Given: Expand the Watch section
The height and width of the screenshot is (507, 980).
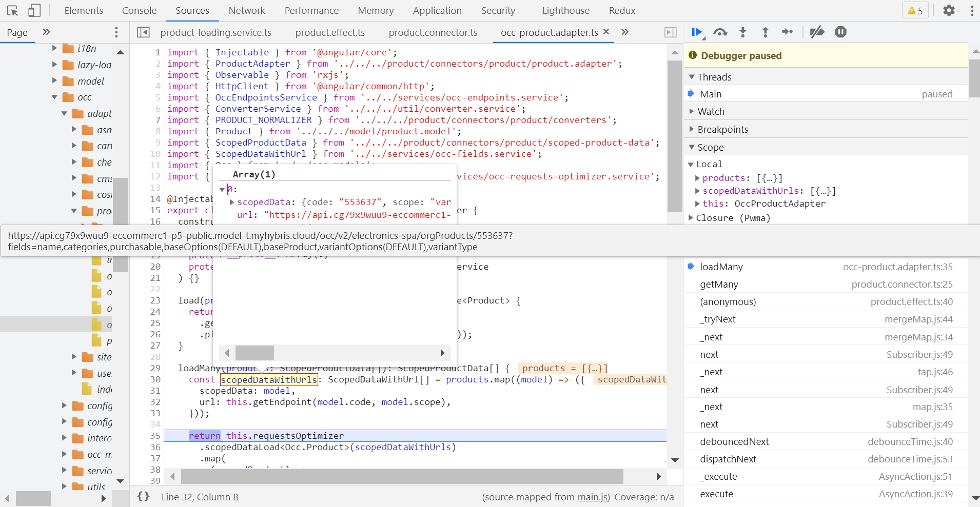Looking at the screenshot, I should [x=711, y=111].
